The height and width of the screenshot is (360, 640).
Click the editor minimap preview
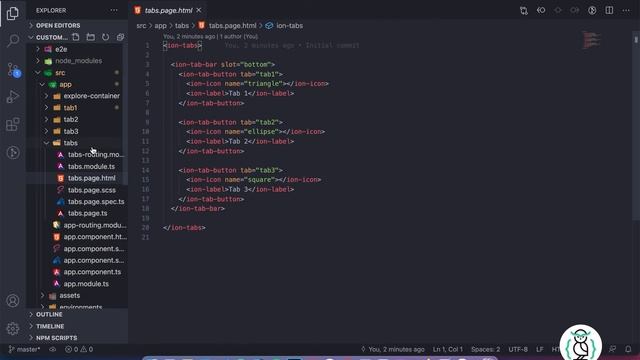point(591,40)
